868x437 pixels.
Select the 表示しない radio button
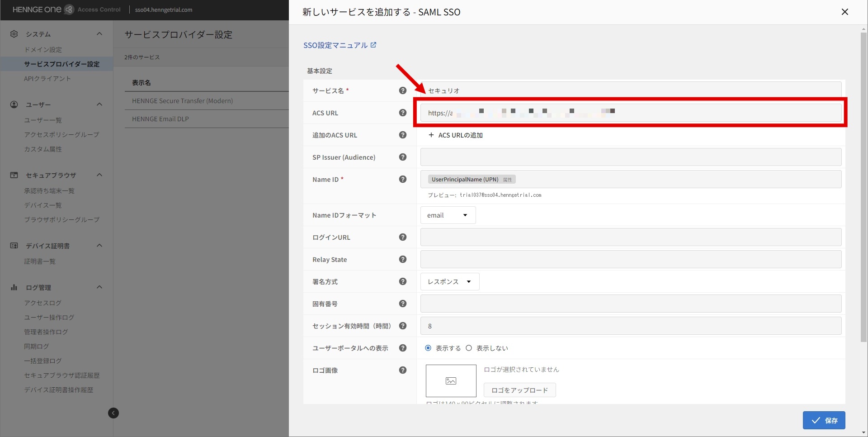pos(469,348)
